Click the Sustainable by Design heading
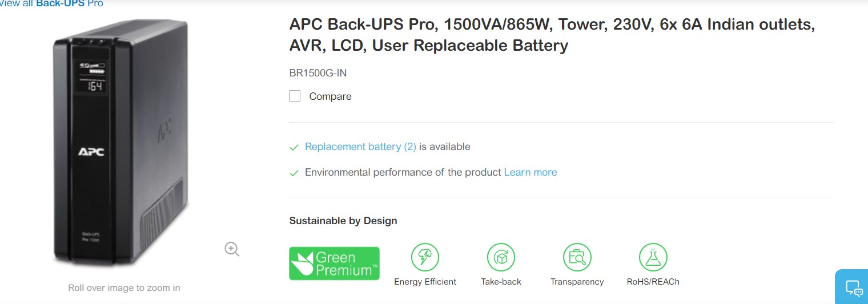Viewport: 868px width, 304px height. (x=343, y=221)
